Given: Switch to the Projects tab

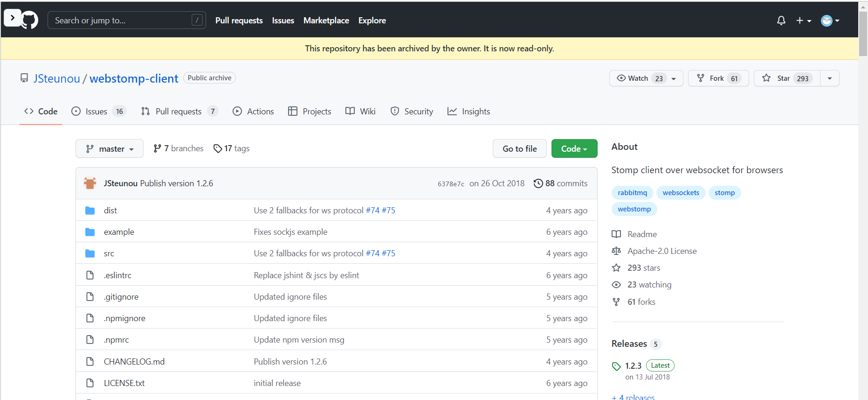Looking at the screenshot, I should (x=310, y=112).
